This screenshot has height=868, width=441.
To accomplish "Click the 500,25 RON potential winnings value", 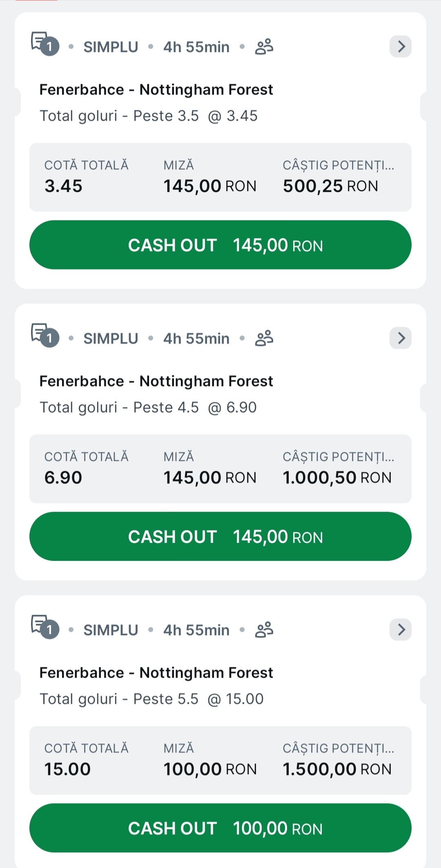I will pos(330,186).
